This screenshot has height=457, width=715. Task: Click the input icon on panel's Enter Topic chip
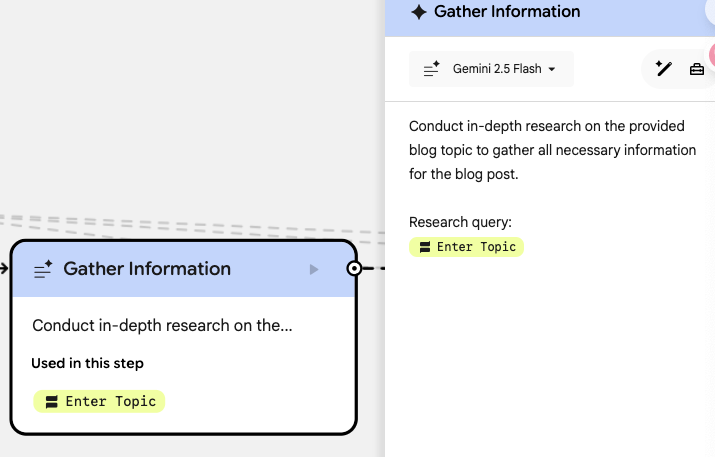click(425, 247)
